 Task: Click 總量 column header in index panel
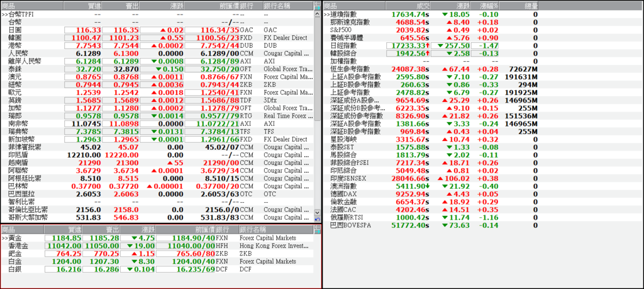point(518,6)
